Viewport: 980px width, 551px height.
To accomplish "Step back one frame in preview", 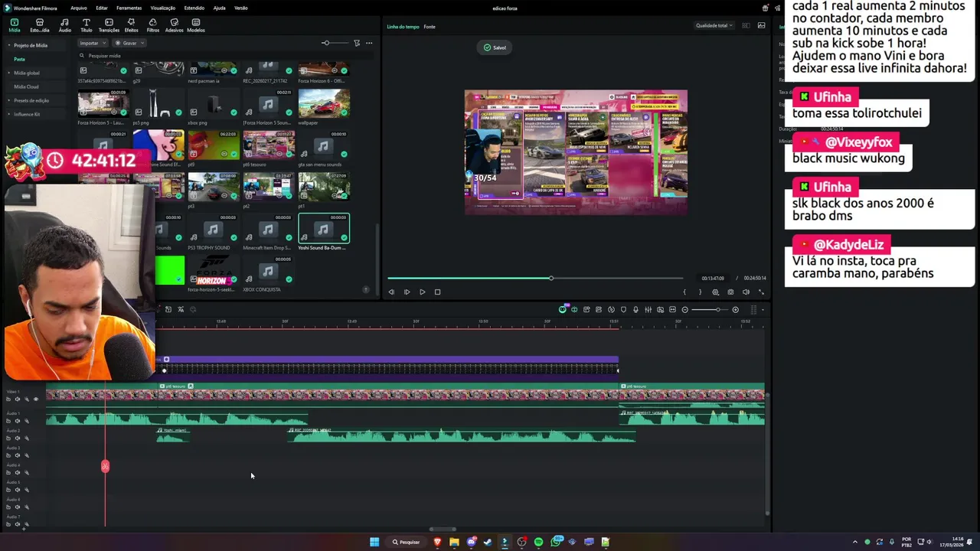I will [391, 292].
